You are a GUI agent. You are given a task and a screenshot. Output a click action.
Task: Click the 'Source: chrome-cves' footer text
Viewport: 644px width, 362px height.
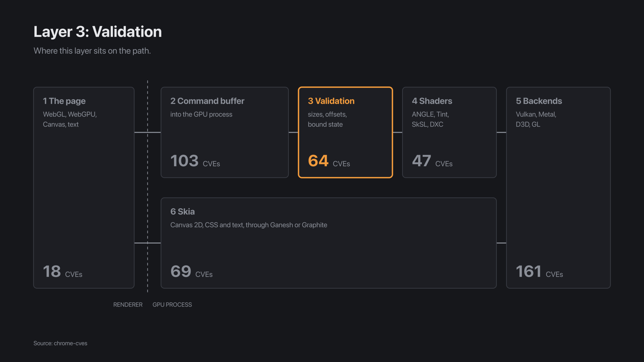(60, 343)
